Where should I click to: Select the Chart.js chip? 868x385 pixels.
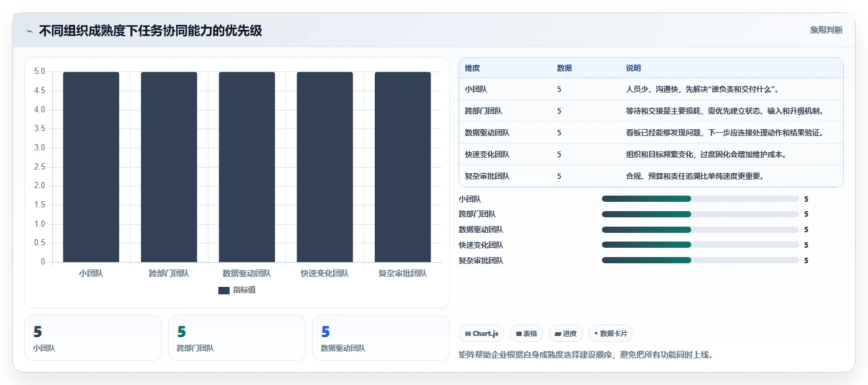[481, 333]
